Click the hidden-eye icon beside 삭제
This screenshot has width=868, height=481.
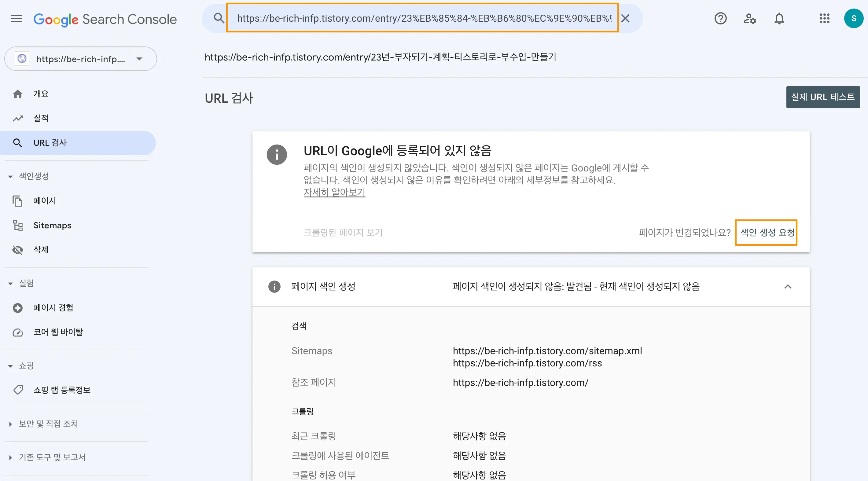[17, 250]
